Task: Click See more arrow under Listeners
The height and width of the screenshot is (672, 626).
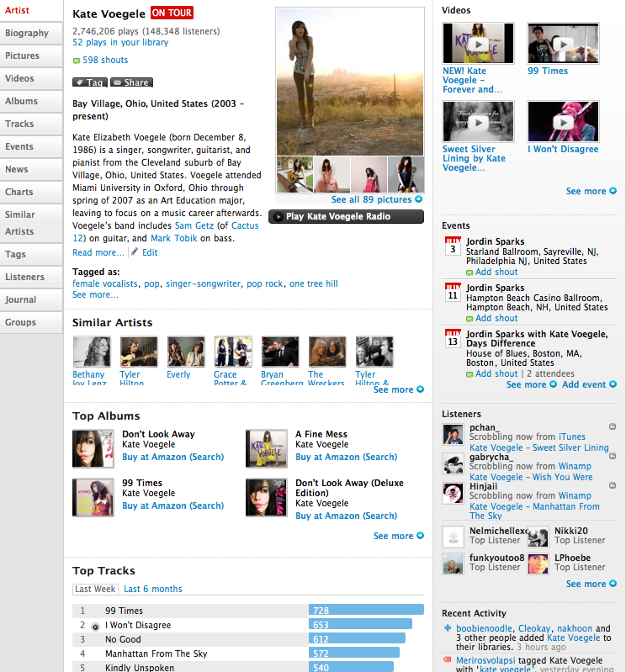Action: pyautogui.click(x=613, y=584)
